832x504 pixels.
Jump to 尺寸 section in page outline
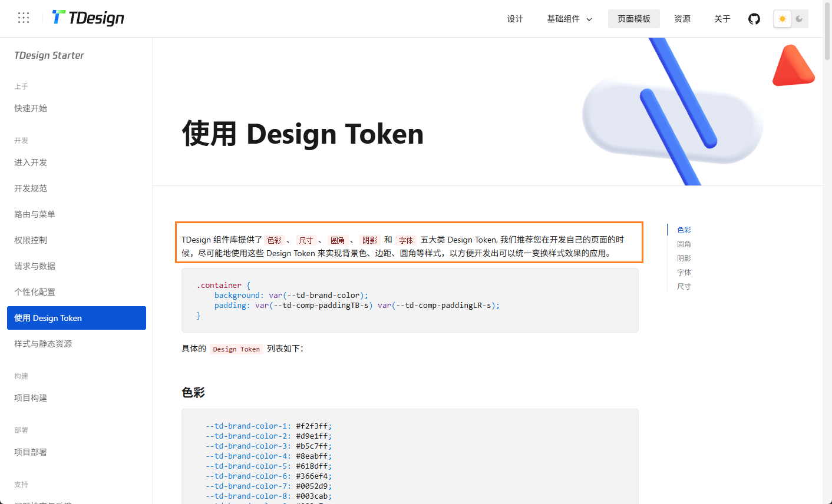(x=684, y=287)
